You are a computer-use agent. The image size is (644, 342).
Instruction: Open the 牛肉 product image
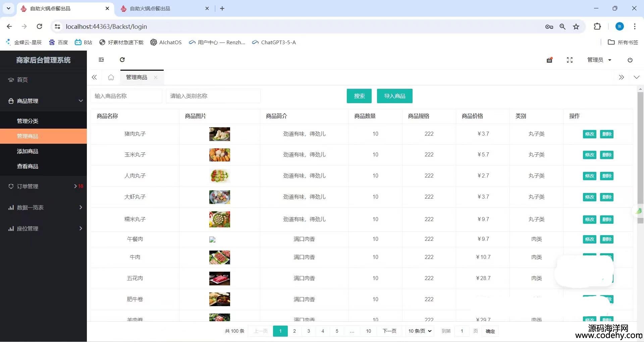point(220,258)
